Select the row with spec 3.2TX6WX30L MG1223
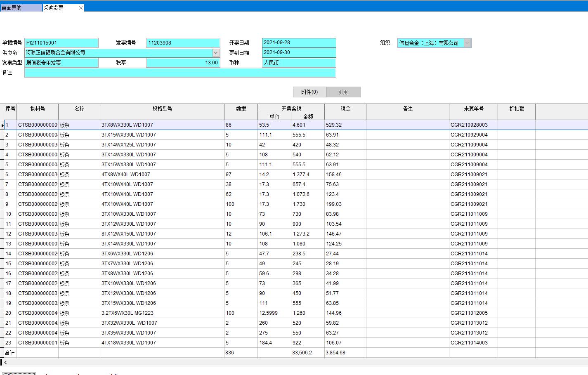This screenshot has height=375, width=588. [128, 313]
